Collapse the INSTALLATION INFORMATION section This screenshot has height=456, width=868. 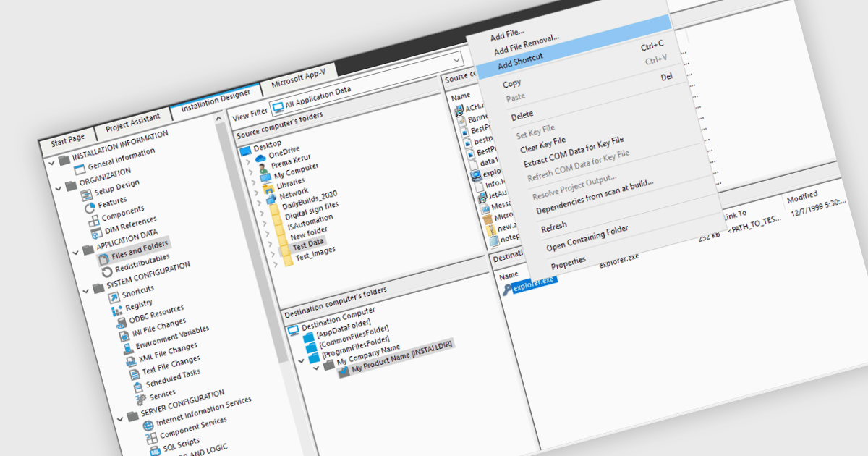(51, 161)
